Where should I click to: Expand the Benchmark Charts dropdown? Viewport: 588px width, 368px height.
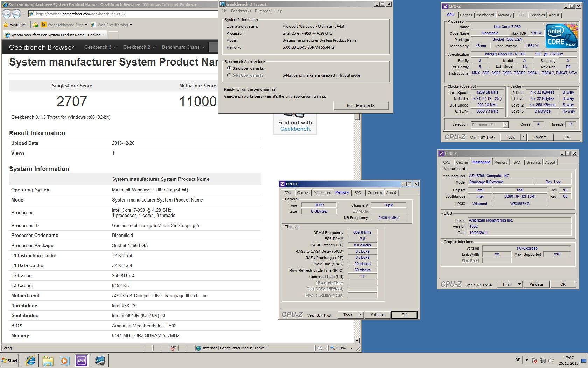(x=183, y=47)
